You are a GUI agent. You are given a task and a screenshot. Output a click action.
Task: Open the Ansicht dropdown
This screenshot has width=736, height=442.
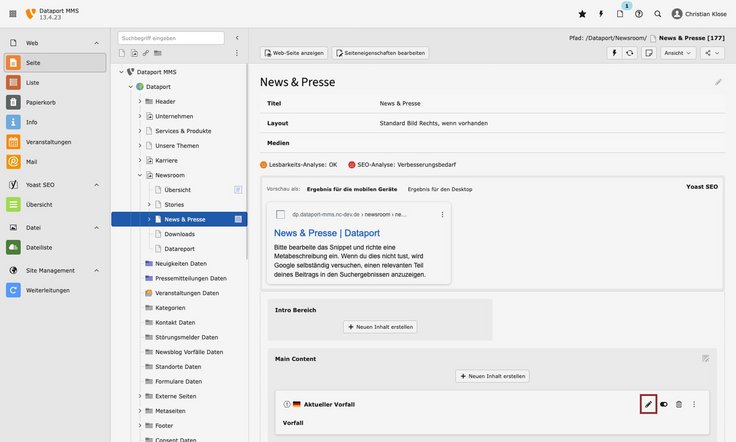point(678,53)
